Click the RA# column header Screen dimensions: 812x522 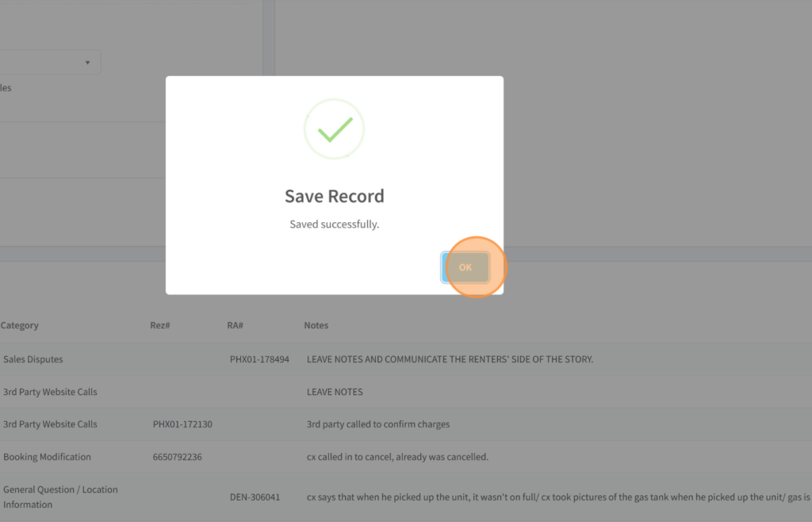(x=235, y=325)
